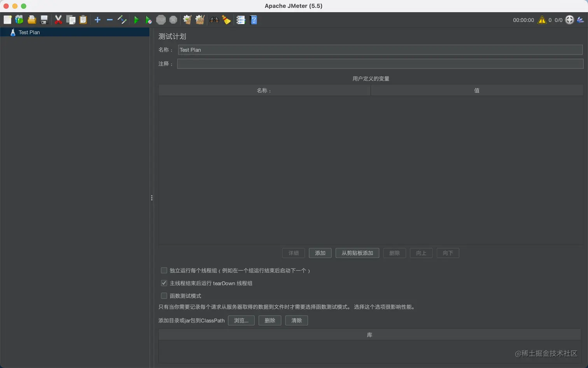Click the 从剪贴板添加 button
Screen dimensions: 588x368
tap(357, 253)
